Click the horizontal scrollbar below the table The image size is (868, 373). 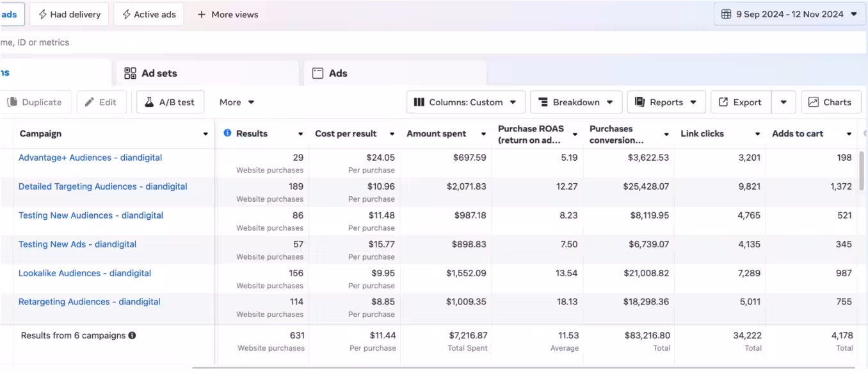525,368
